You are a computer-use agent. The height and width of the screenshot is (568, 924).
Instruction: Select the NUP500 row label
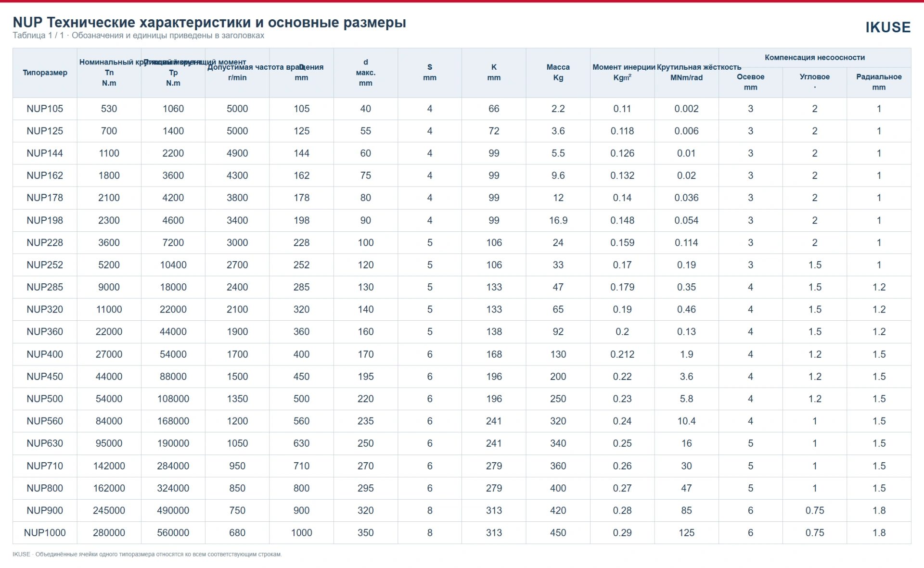pyautogui.click(x=45, y=399)
